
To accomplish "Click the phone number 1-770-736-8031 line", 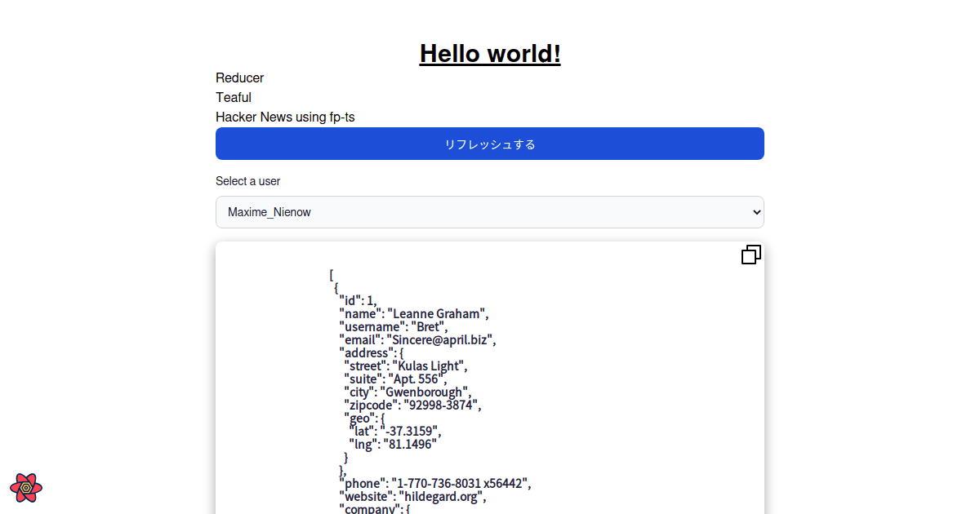I will pyautogui.click(x=435, y=484).
